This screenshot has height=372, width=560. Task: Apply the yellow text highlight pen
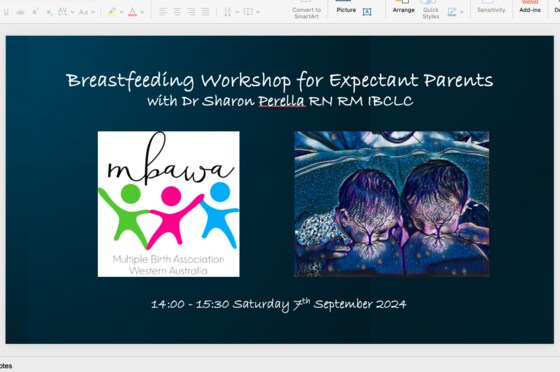click(112, 12)
